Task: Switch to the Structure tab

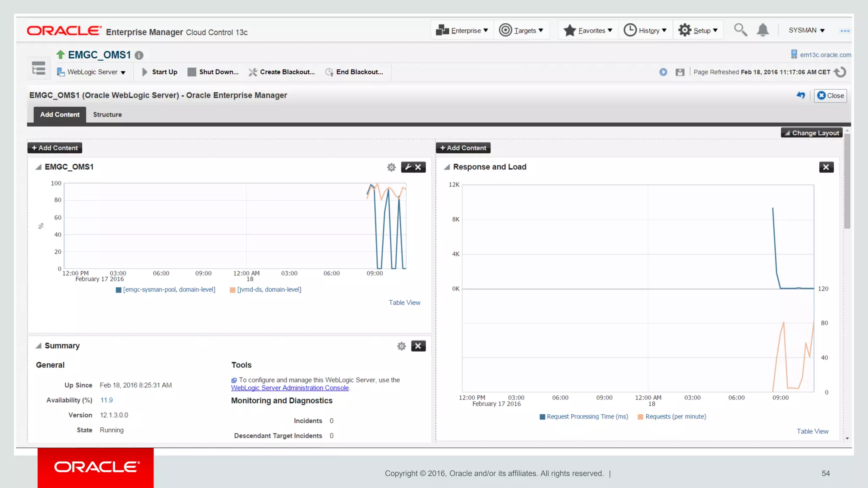Action: 107,115
